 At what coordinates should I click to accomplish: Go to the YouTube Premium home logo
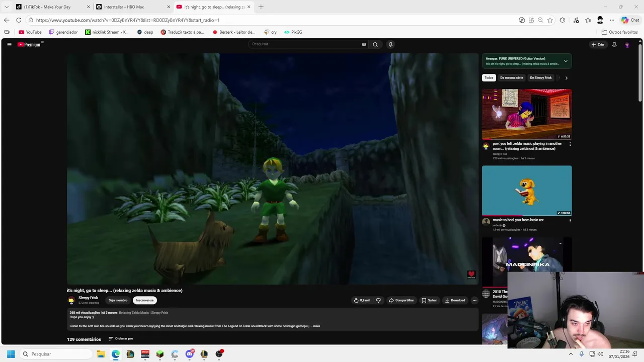coord(29,44)
